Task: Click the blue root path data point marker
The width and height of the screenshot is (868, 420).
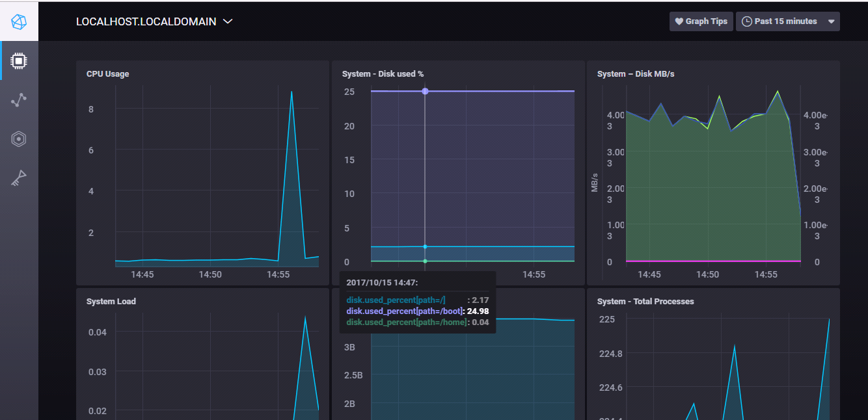Action: (425, 246)
